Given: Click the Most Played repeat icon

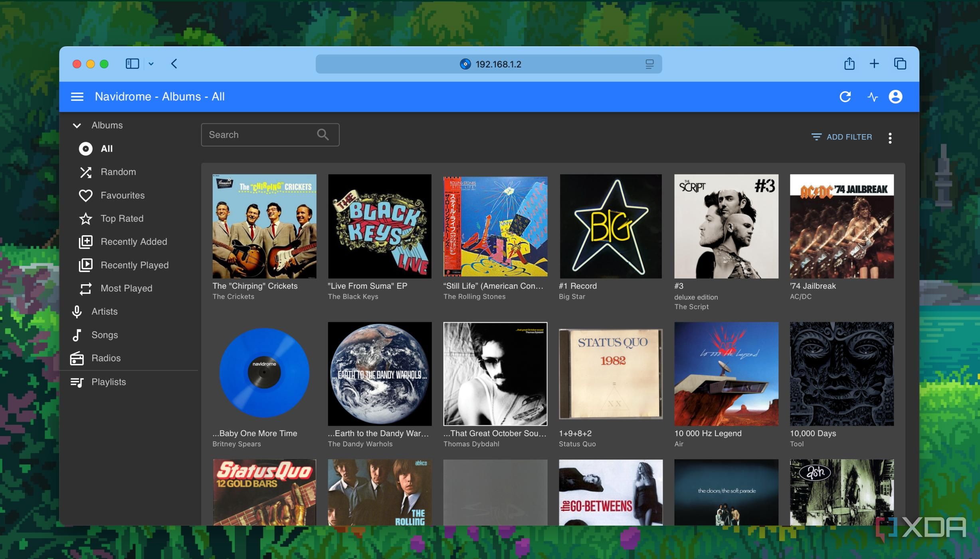Looking at the screenshot, I should pyautogui.click(x=85, y=289).
